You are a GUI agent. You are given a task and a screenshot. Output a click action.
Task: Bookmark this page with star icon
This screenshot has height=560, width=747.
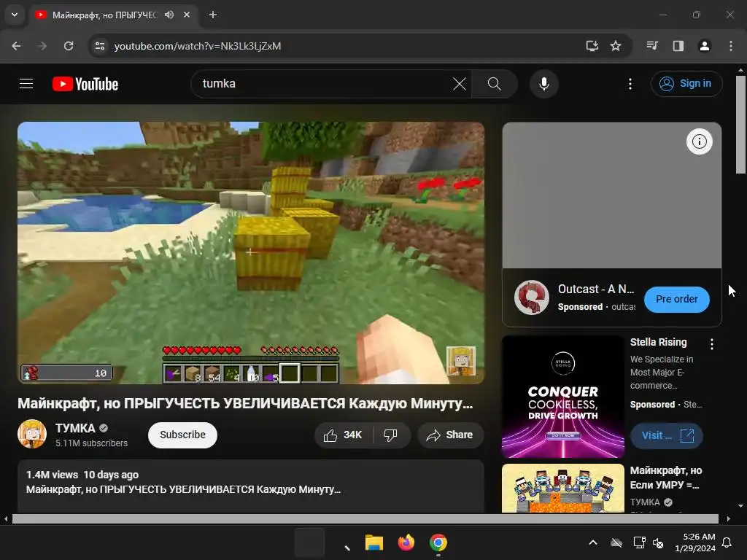click(x=616, y=46)
